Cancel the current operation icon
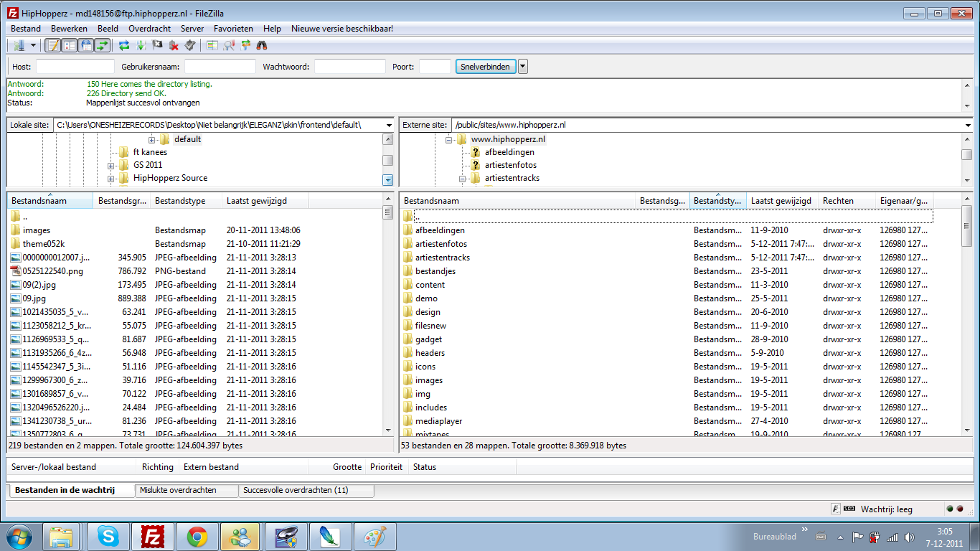 click(157, 45)
